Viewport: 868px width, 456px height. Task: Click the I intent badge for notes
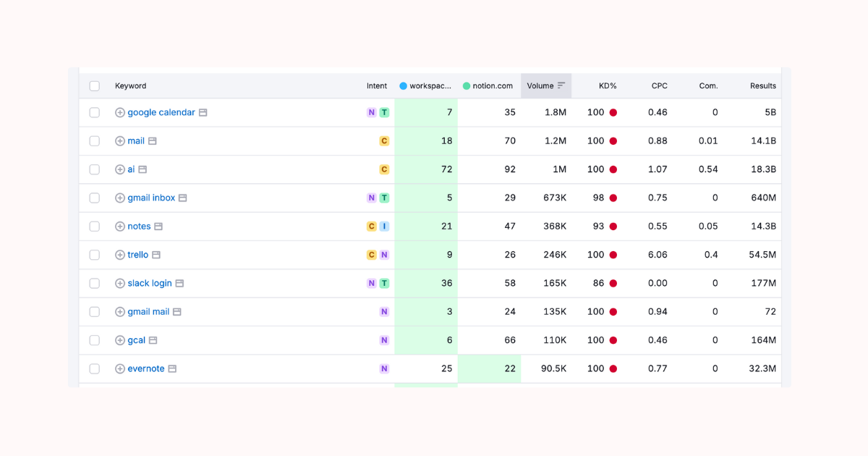[x=384, y=227]
